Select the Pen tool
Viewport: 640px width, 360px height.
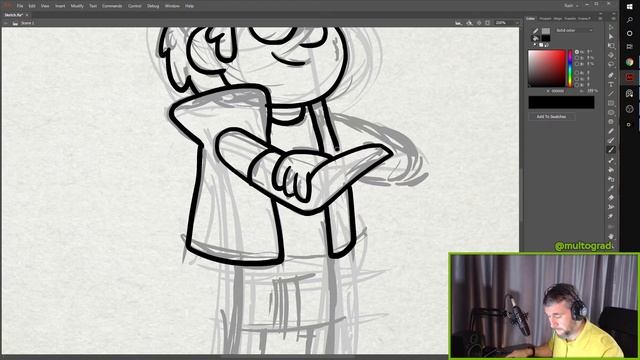point(611,75)
